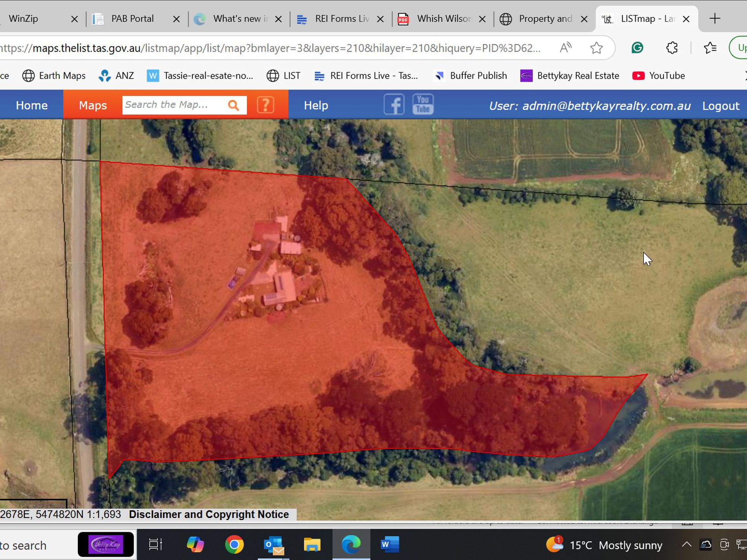Image resolution: width=747 pixels, height=560 pixels.
Task: Open the YouTube bookmark
Action: coord(659,75)
